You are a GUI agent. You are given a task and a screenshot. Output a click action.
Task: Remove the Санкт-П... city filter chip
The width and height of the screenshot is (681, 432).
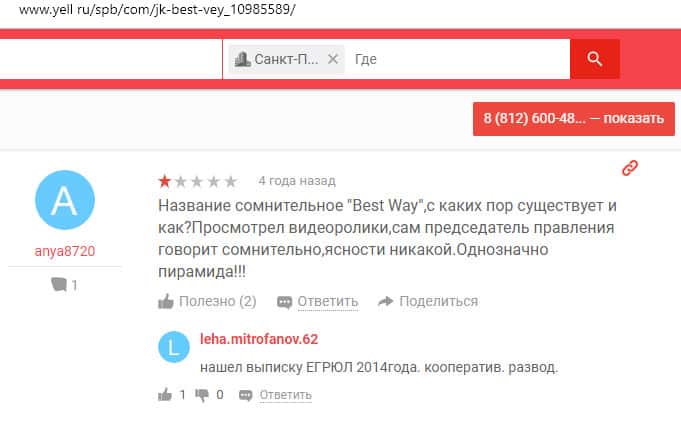333,59
